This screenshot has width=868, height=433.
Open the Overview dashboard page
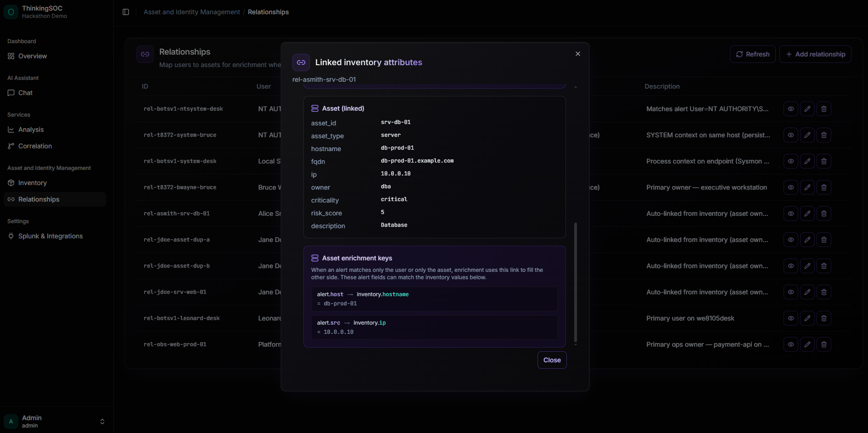(55, 56)
